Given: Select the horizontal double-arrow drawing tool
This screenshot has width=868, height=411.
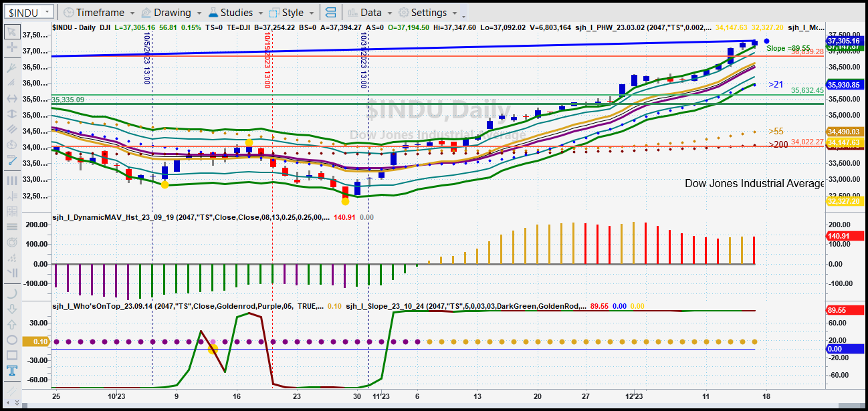Looking at the screenshot, I should pos(11,99).
